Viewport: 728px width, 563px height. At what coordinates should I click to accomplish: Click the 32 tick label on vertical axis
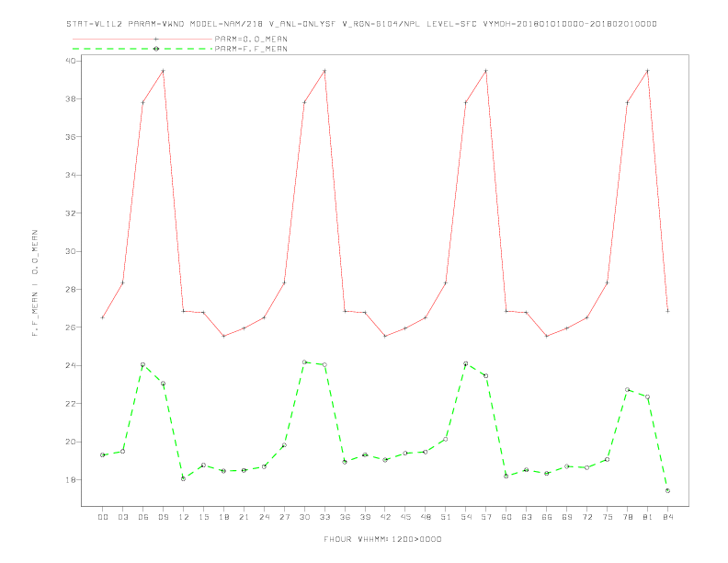[x=72, y=213]
